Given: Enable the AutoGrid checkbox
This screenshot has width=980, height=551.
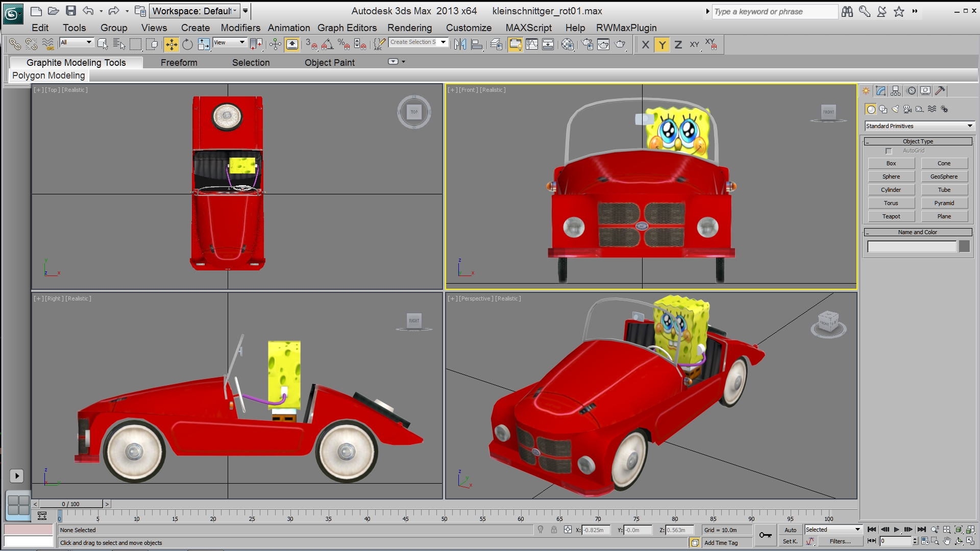Looking at the screenshot, I should 889,151.
